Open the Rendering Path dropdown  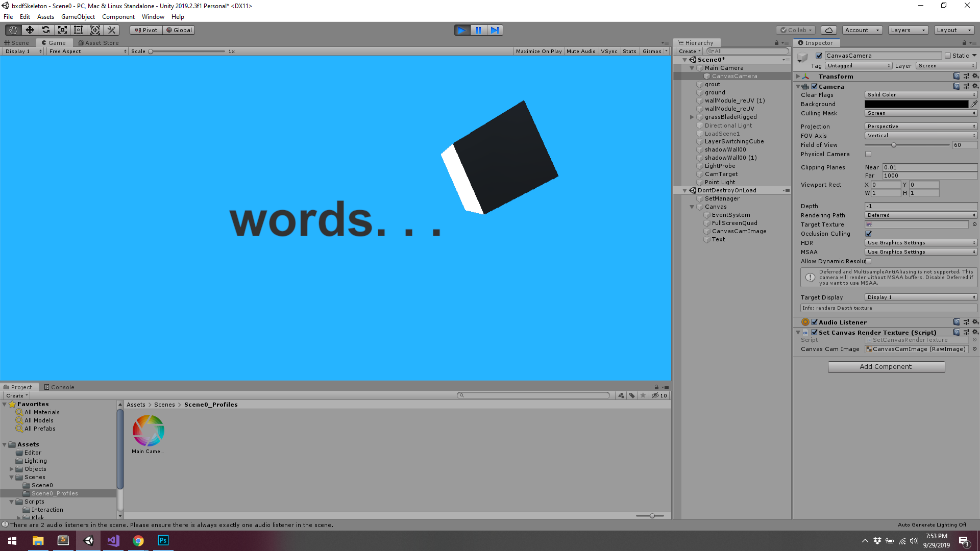[x=921, y=215]
